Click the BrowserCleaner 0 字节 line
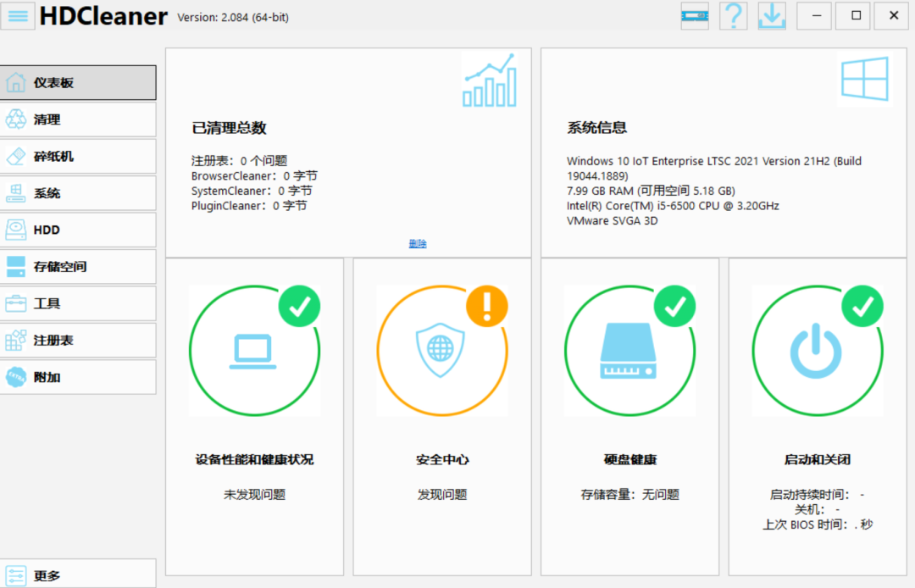 [x=254, y=175]
